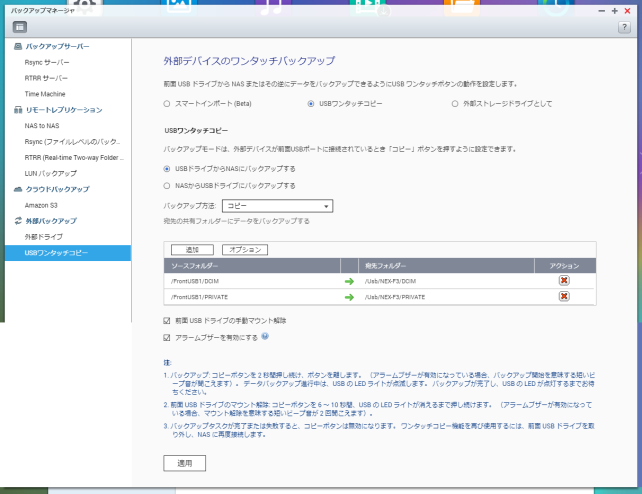
Task: Minimize the backup manager window
Action: tap(601, 11)
